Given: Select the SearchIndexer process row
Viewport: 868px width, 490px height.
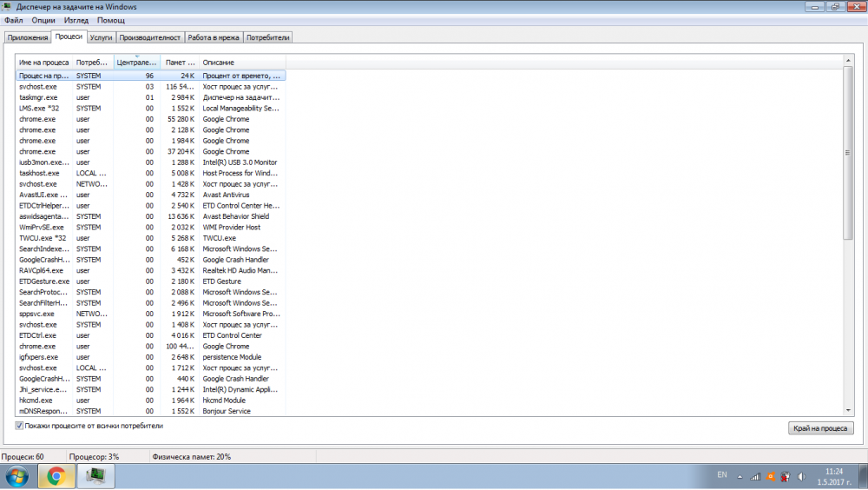Looking at the screenshot, I should tap(150, 248).
